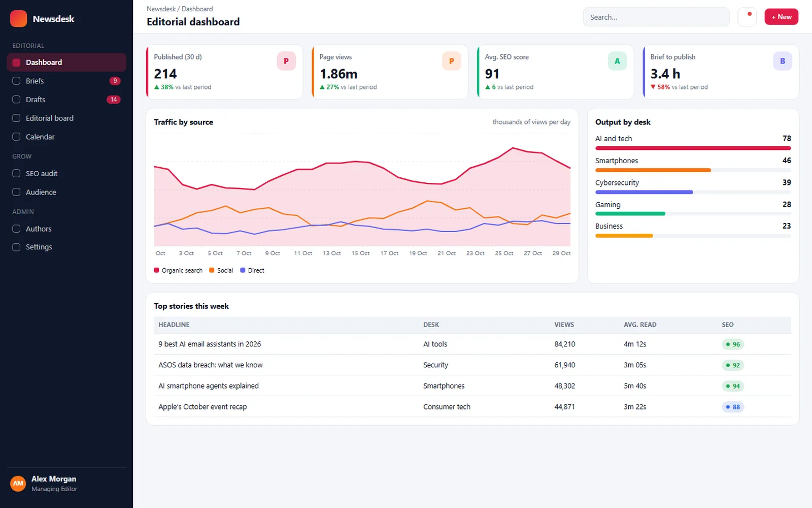Select Editorial board in the sidebar
This screenshot has width=812, height=508.
[66, 118]
